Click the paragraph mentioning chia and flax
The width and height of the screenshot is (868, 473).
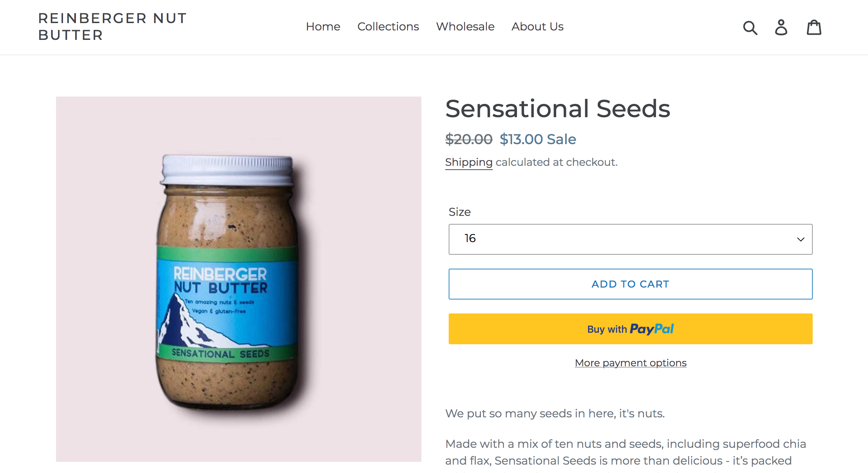coord(625,452)
